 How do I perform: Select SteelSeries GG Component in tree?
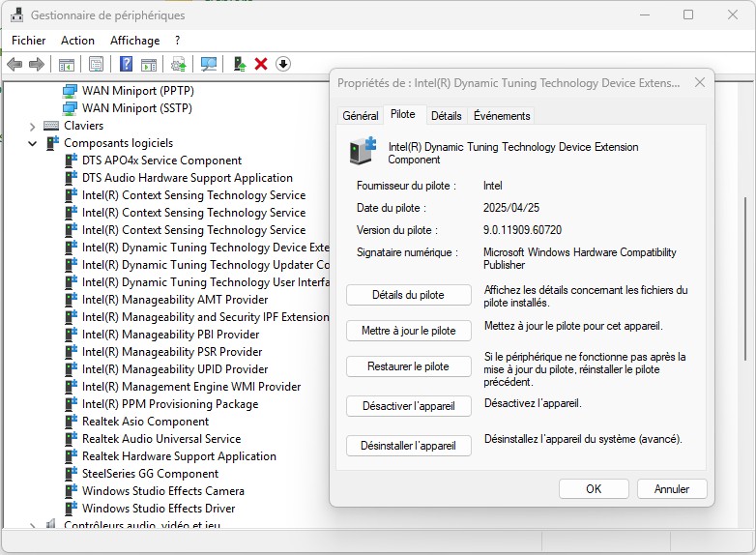click(x=150, y=474)
